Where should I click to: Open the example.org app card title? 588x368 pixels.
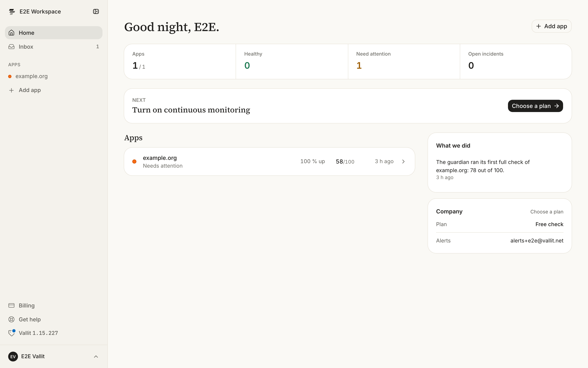(160, 158)
